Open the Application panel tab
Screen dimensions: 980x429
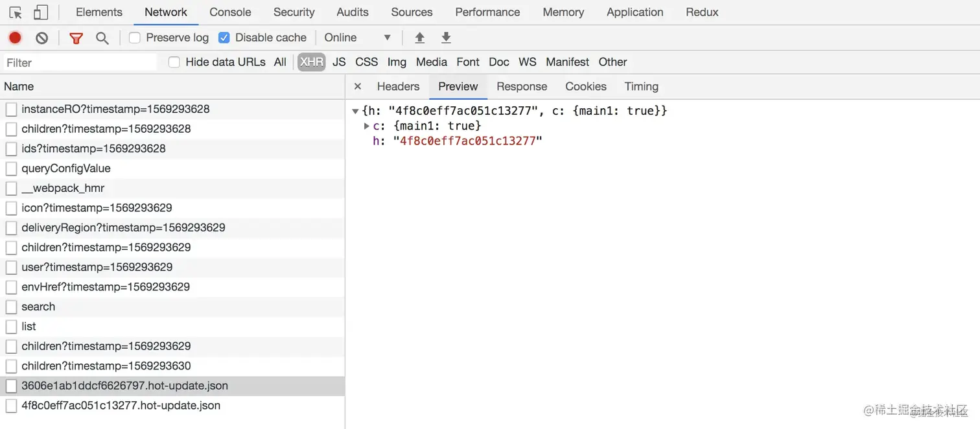[x=635, y=12]
